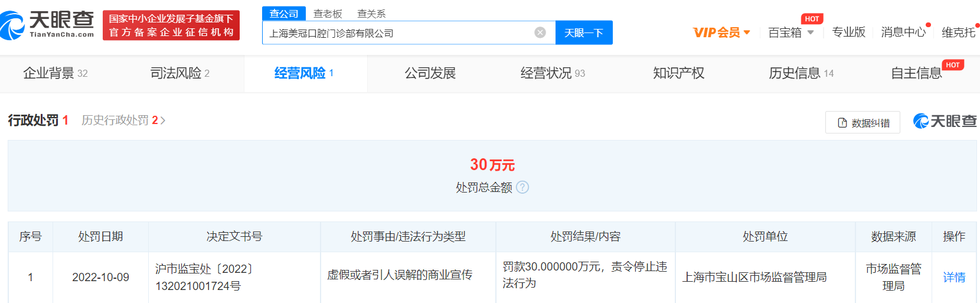Clear the search box with the X icon
The image size is (980, 303).
coord(540,32)
